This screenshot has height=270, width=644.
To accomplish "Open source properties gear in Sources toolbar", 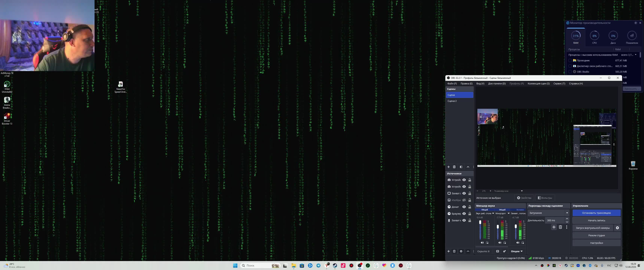I will tap(461, 251).
